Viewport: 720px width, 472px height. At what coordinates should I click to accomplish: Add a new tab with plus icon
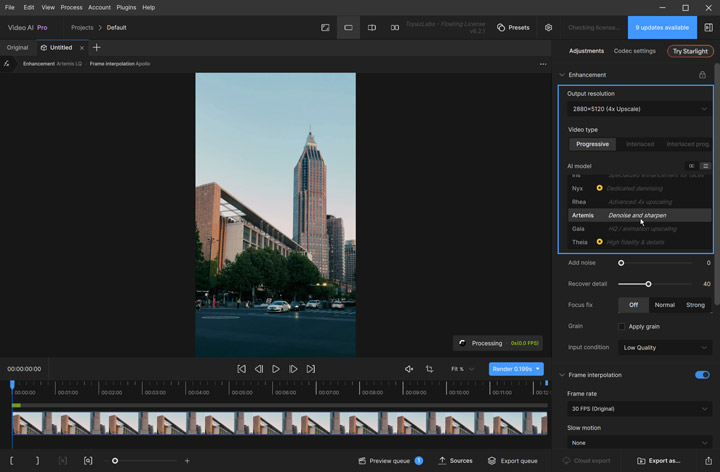pyautogui.click(x=96, y=47)
